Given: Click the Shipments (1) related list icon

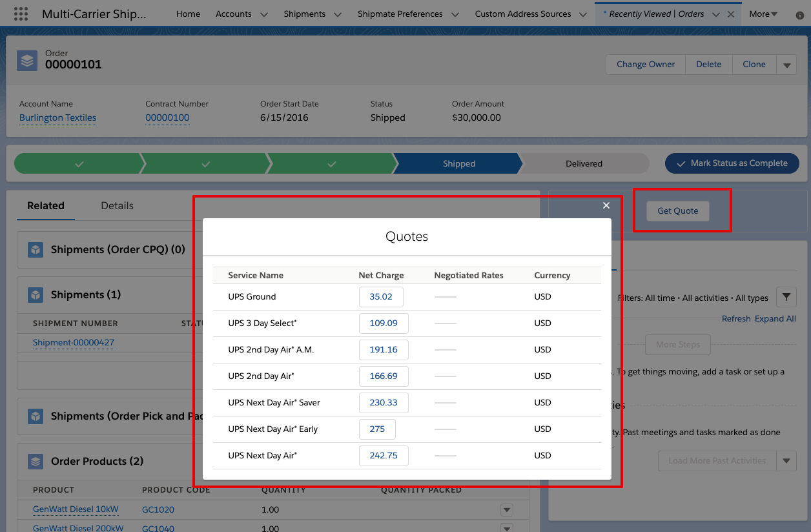Looking at the screenshot, I should coord(36,295).
